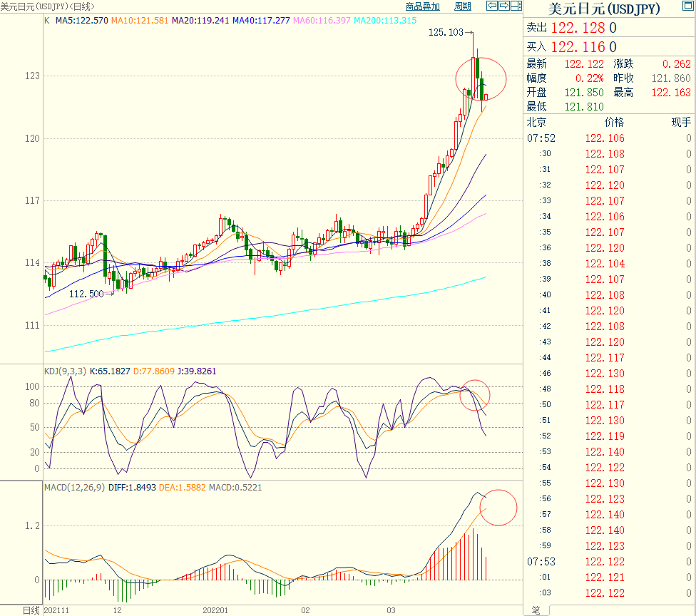Viewport: 696px width, 616px height.
Task: Select the 07:52 tick row
Action: [x=609, y=138]
